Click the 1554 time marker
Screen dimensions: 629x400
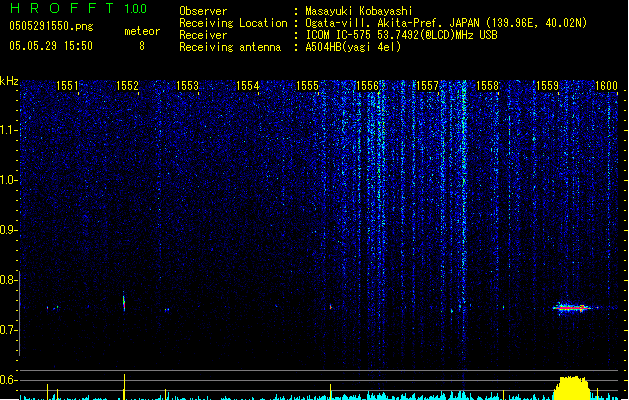pyautogui.click(x=248, y=86)
